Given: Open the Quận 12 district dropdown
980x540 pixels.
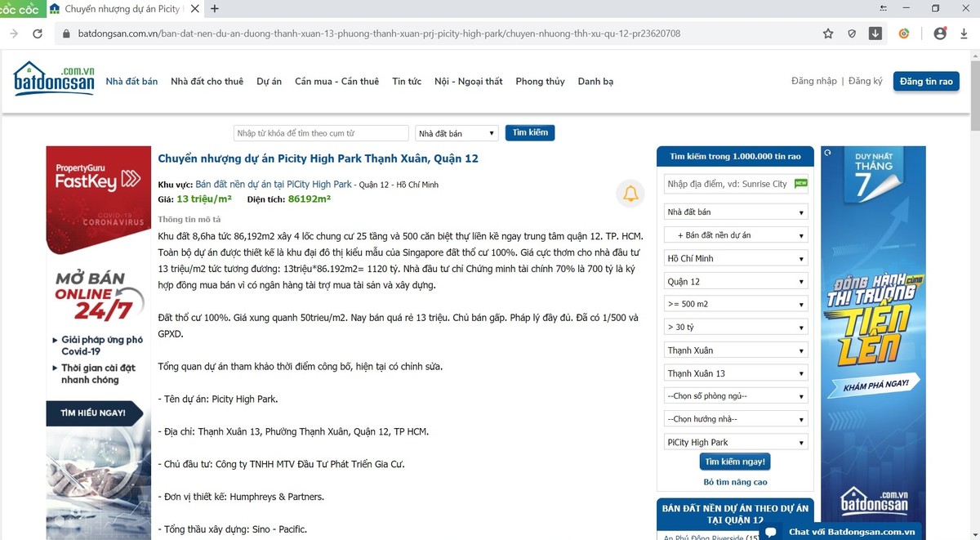Looking at the screenshot, I should click(736, 281).
